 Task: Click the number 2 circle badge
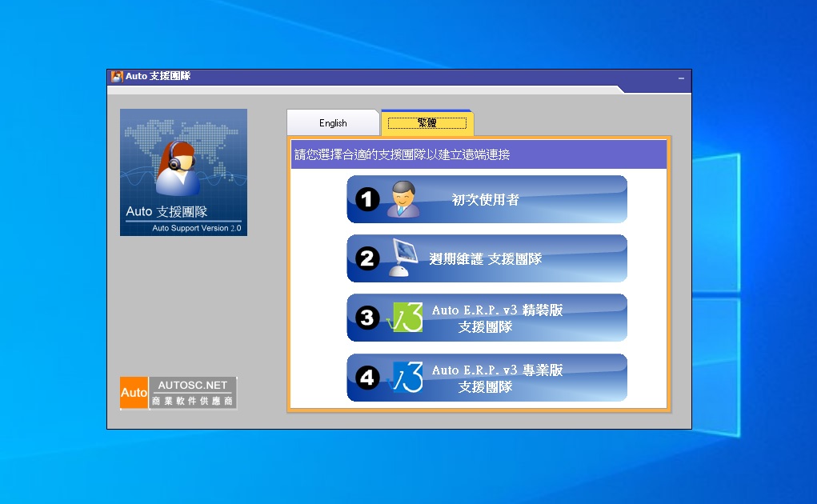[x=367, y=258]
